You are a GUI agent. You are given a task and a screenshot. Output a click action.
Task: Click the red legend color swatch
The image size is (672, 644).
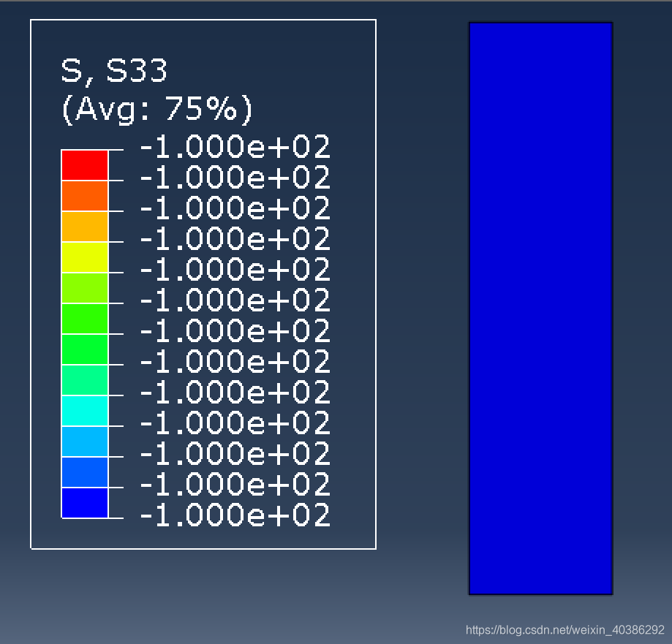pyautogui.click(x=85, y=165)
